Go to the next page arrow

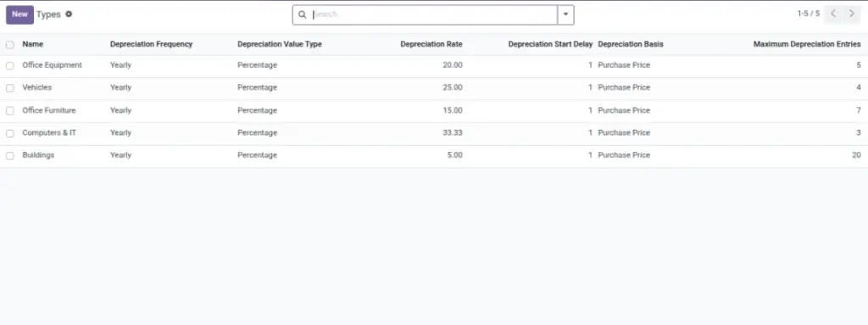(851, 14)
